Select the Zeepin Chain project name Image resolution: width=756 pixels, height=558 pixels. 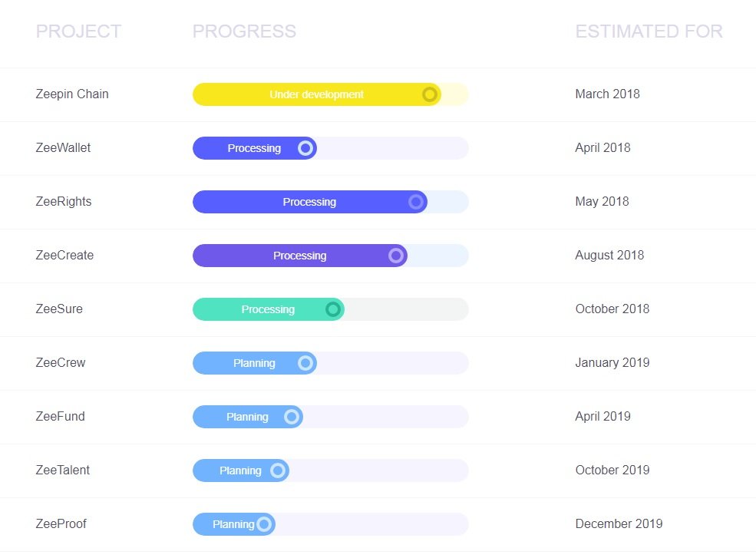pos(72,94)
